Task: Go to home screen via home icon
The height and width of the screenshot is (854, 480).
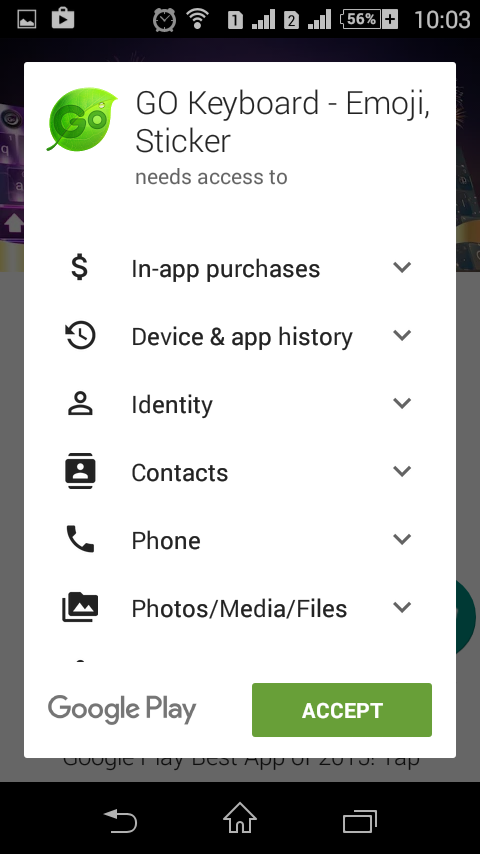Action: click(x=240, y=819)
